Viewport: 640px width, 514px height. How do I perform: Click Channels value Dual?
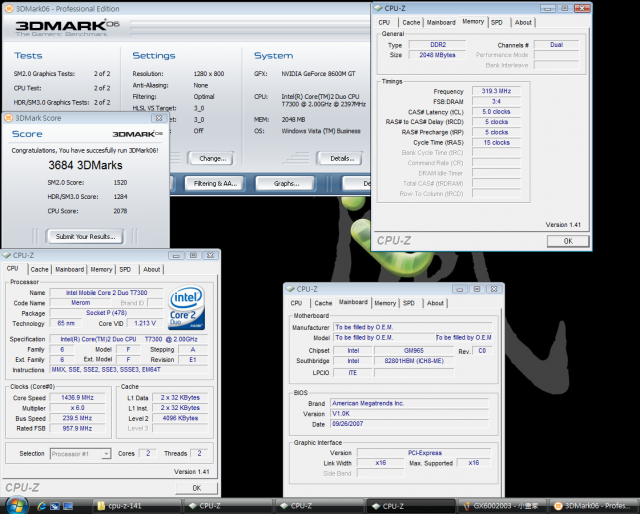556,45
